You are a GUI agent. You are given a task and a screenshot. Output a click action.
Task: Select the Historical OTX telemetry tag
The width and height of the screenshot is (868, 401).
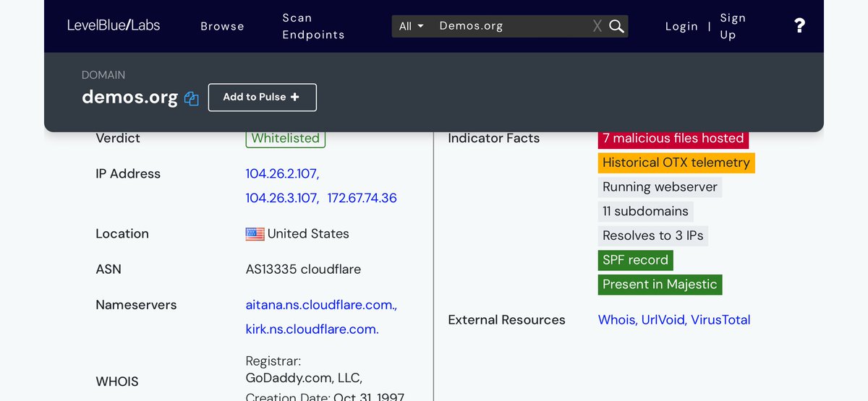point(676,163)
